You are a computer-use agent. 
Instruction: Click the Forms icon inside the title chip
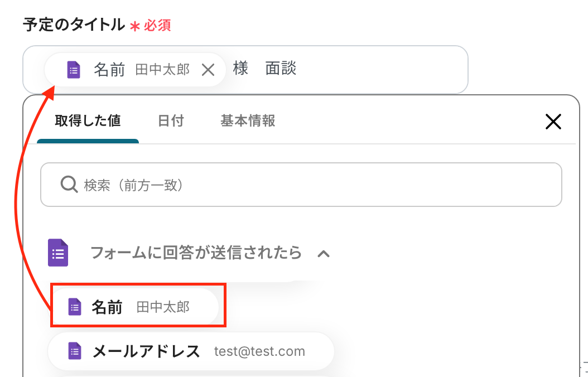tap(74, 70)
